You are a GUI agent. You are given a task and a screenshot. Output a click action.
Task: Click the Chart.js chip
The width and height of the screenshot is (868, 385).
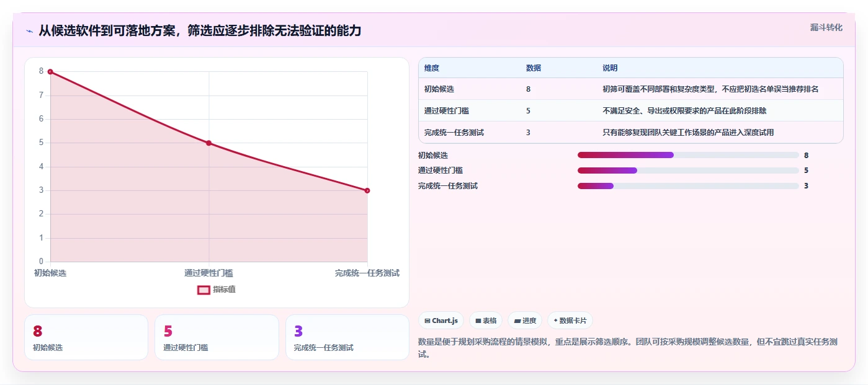pyautogui.click(x=441, y=321)
